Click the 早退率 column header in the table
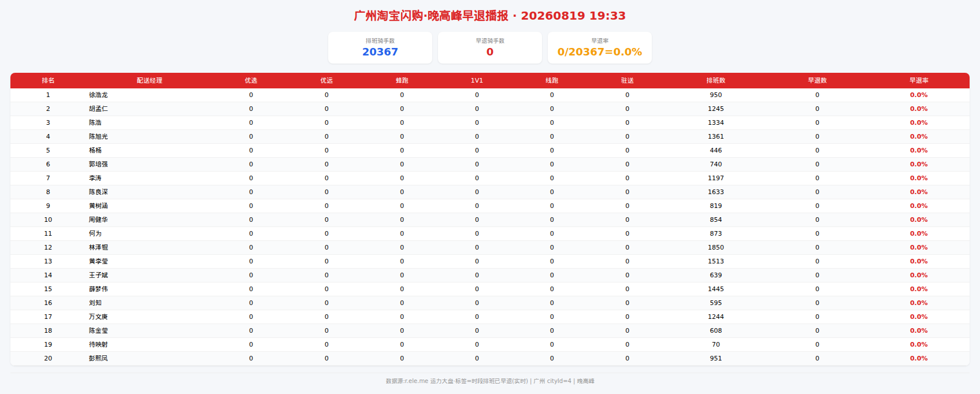This screenshot has height=394, width=980. (919, 80)
